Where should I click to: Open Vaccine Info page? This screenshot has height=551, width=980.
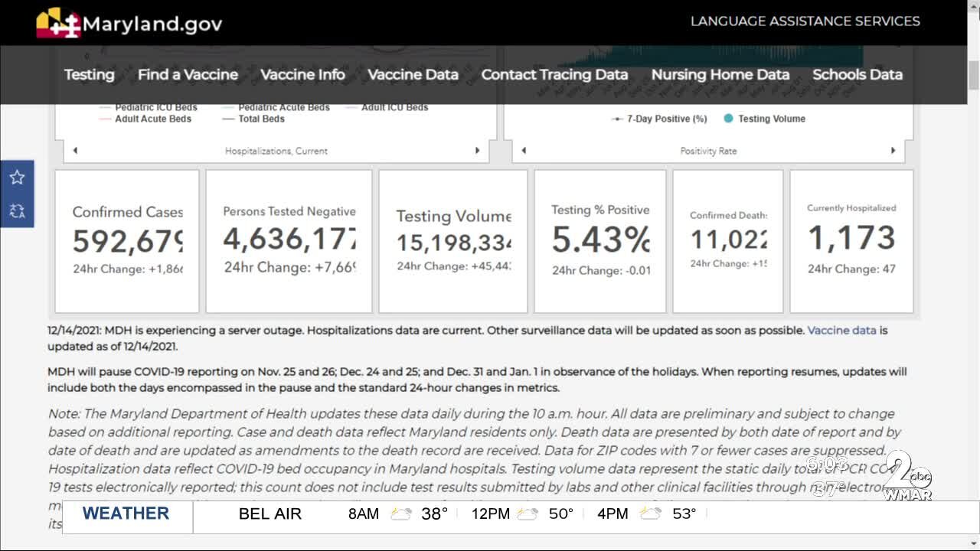pos(302,75)
